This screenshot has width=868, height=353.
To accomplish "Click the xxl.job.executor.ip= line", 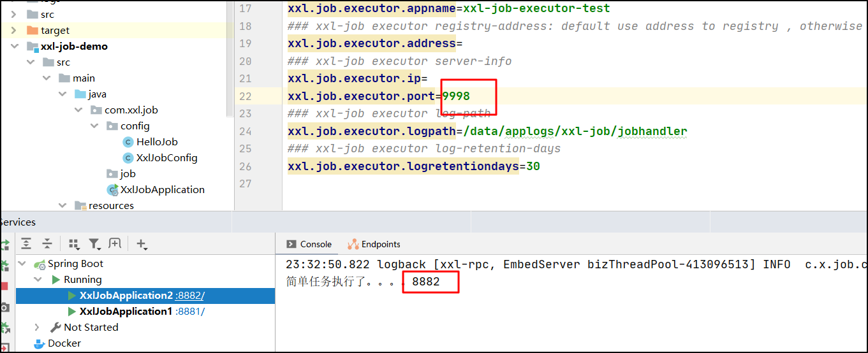I will (x=357, y=79).
